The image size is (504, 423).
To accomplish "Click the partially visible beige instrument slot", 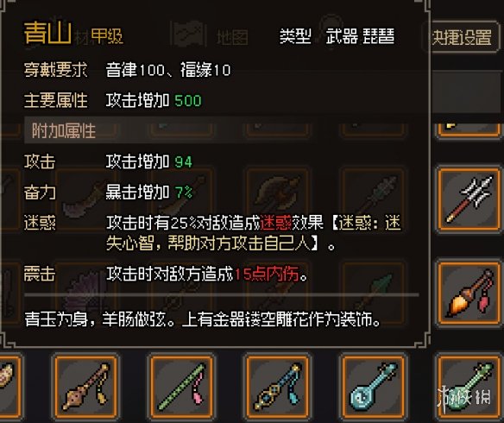I will (10, 388).
